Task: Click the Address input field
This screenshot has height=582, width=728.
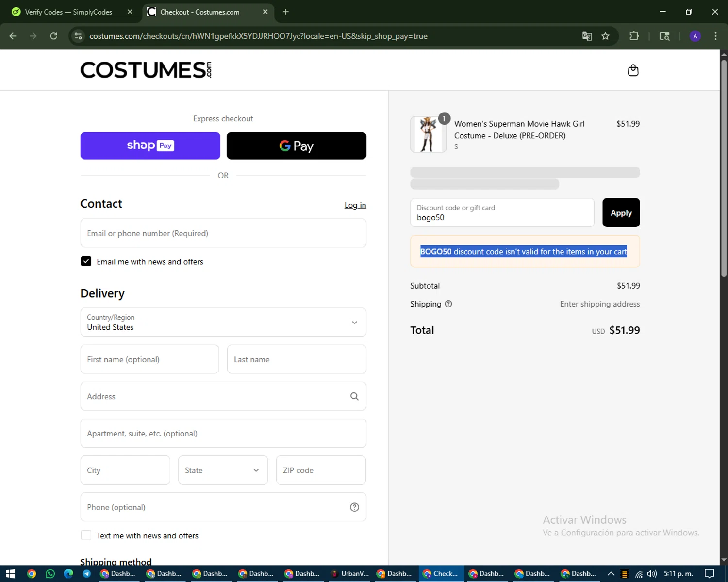Action: (223, 396)
